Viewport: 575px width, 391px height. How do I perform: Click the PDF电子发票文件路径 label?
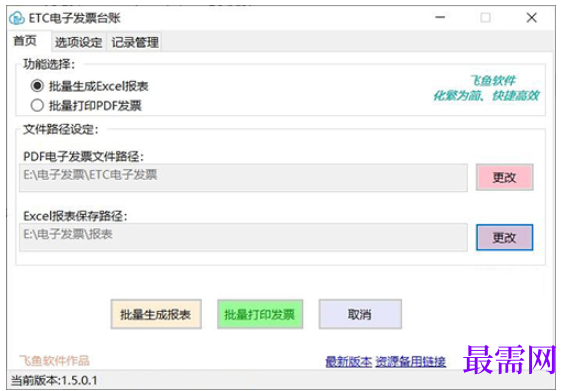pyautogui.click(x=84, y=157)
